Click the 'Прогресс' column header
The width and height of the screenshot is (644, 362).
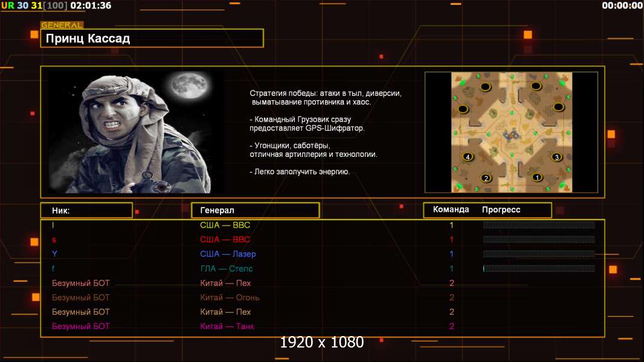point(501,210)
